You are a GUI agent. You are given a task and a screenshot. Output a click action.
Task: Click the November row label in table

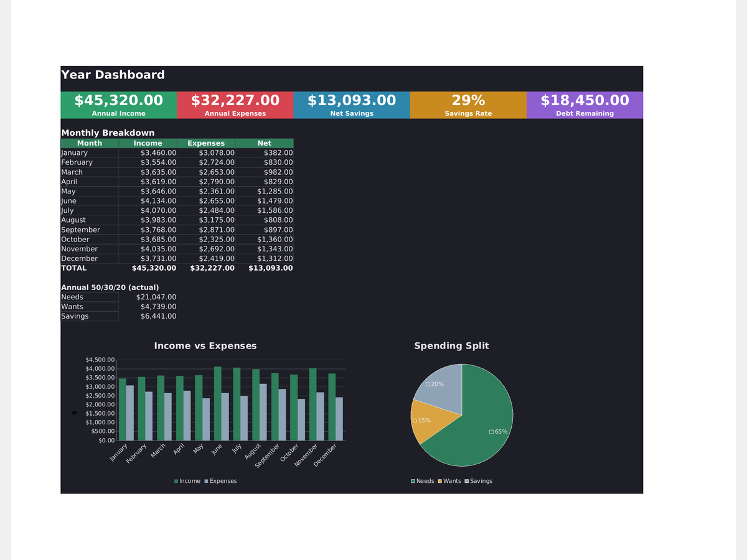[90, 249]
